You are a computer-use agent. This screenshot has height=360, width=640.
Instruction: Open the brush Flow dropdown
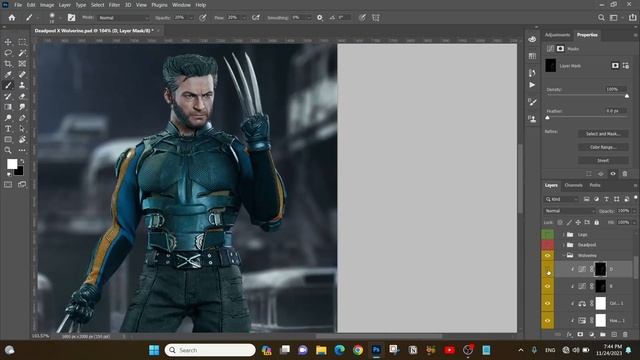244,18
